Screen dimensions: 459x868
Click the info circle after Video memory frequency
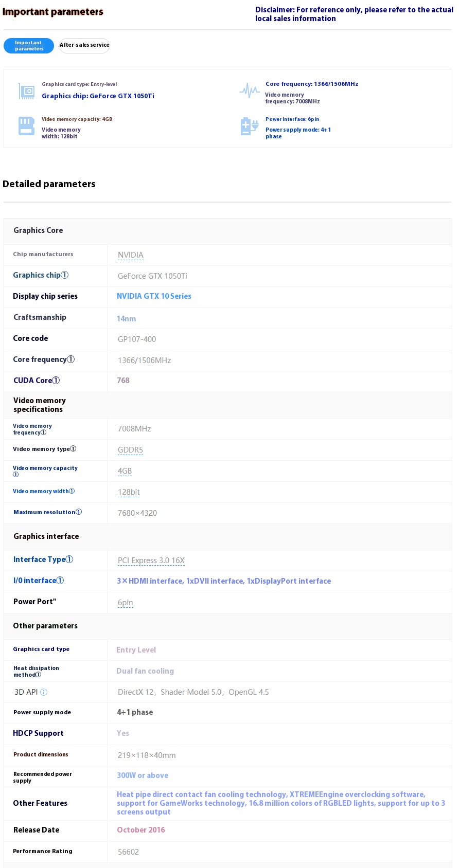pos(44,432)
